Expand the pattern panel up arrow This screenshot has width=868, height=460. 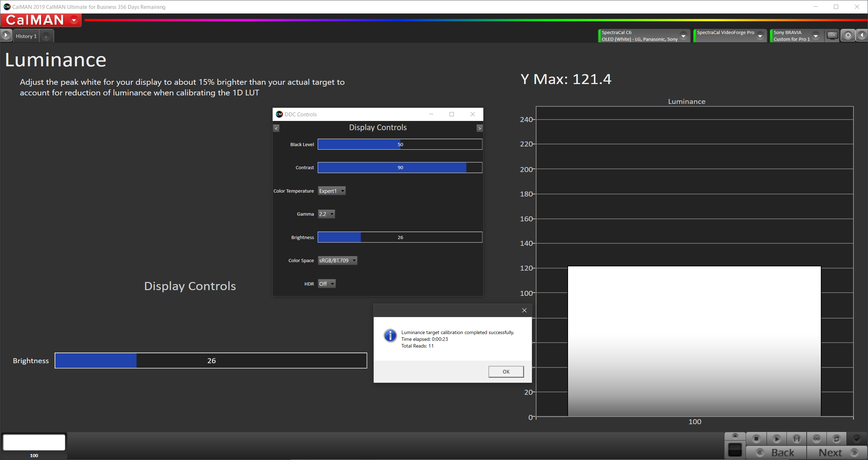tap(735, 436)
